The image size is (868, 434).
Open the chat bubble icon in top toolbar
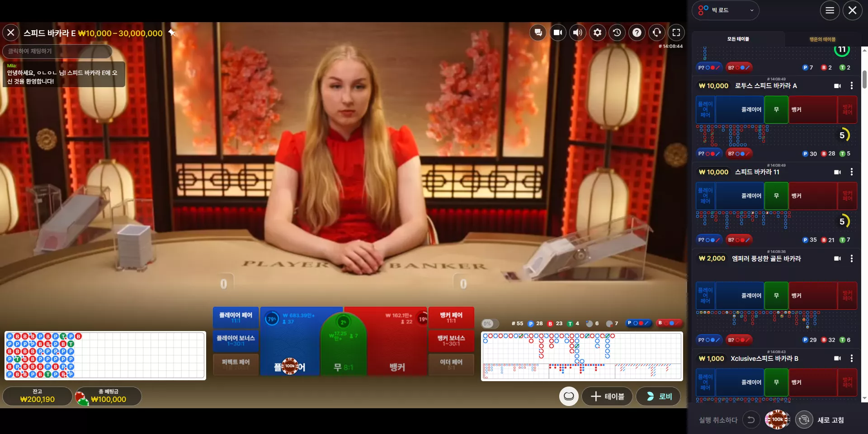(538, 33)
